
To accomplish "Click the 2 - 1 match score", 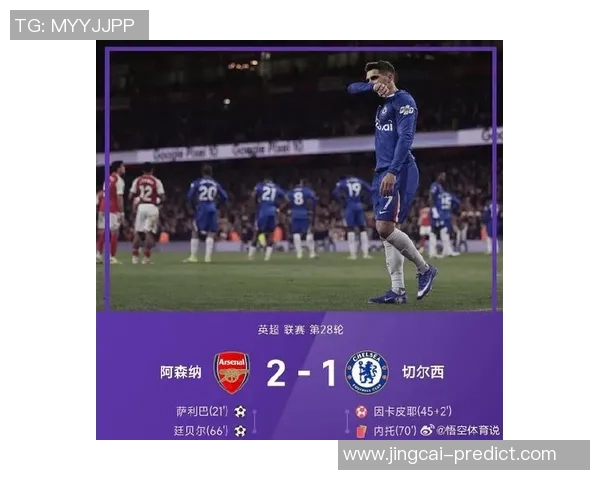I will click(301, 373).
